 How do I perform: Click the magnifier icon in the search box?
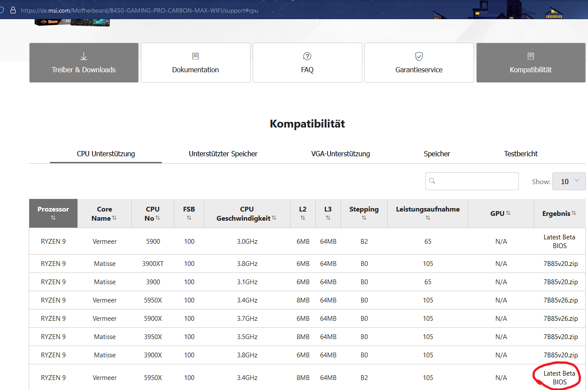432,181
